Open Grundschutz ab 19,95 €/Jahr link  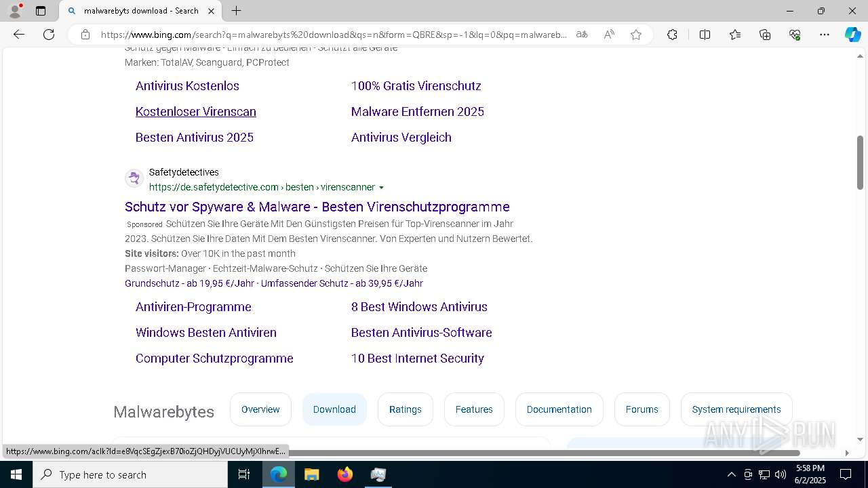pos(189,283)
